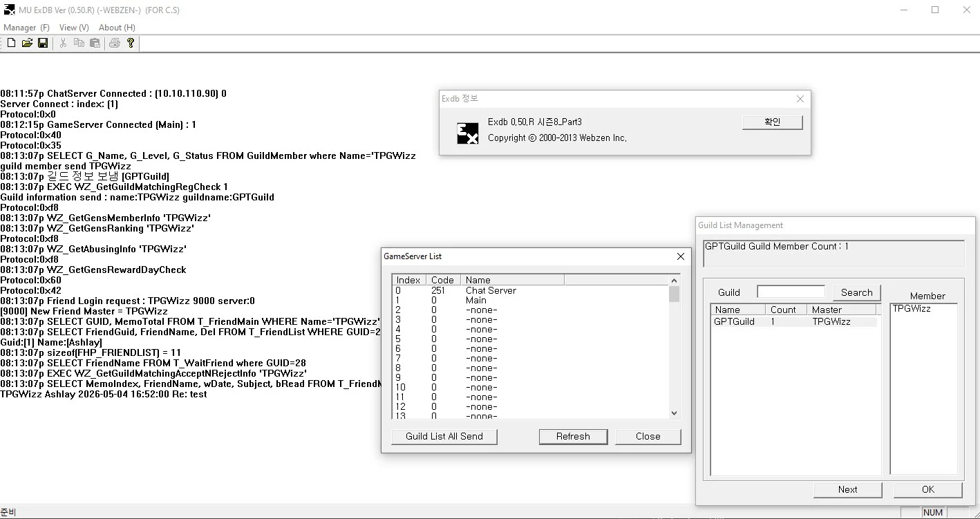Click the Guild search input field

[791, 292]
